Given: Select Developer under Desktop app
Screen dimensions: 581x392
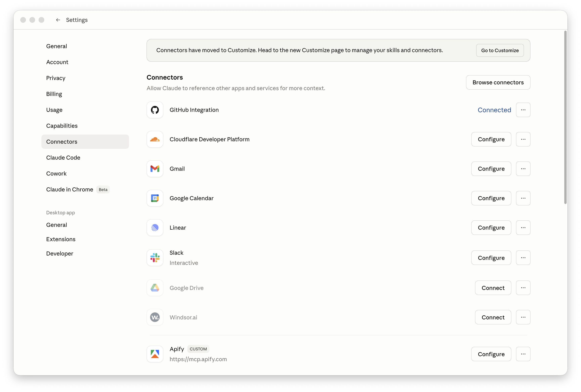Looking at the screenshot, I should [60, 254].
